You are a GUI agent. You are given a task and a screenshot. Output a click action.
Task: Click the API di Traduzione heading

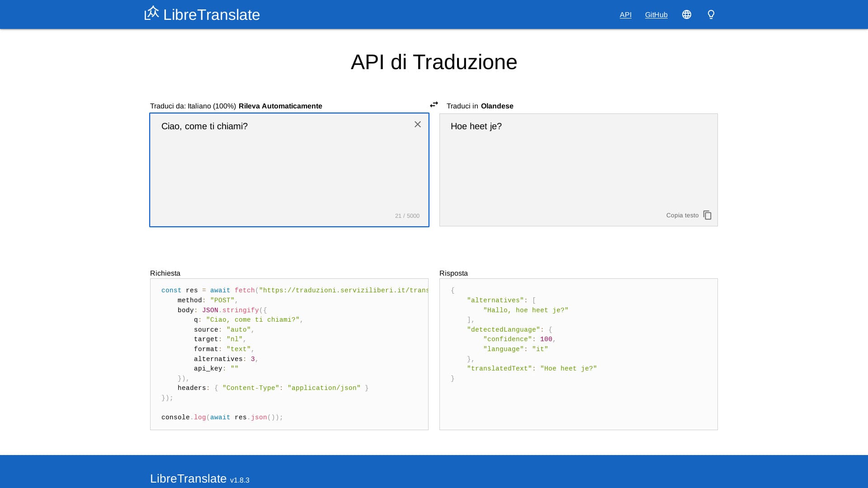click(x=434, y=62)
